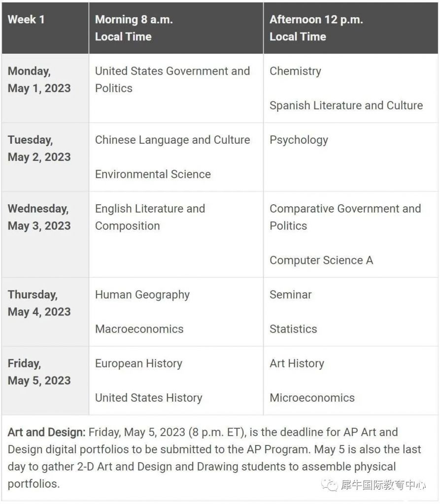Choose the Environmental Science exam entry
This screenshot has height=504, width=440.
coord(153,174)
